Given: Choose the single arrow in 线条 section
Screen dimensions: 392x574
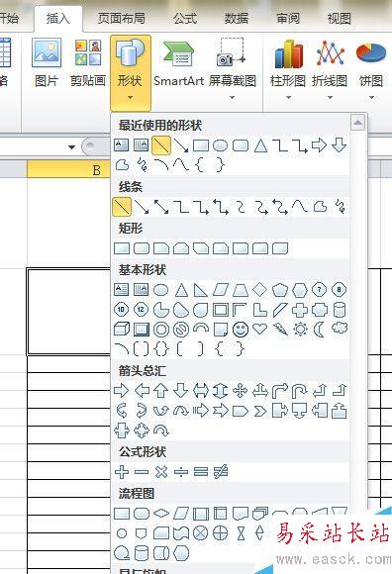Looking at the screenshot, I should [142, 207].
